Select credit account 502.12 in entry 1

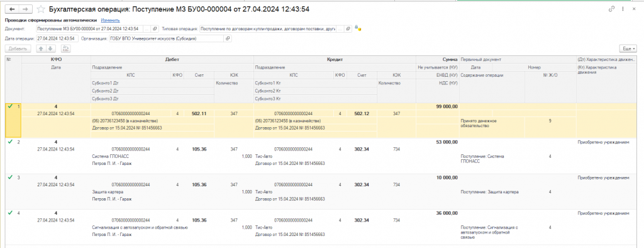[x=362, y=113]
